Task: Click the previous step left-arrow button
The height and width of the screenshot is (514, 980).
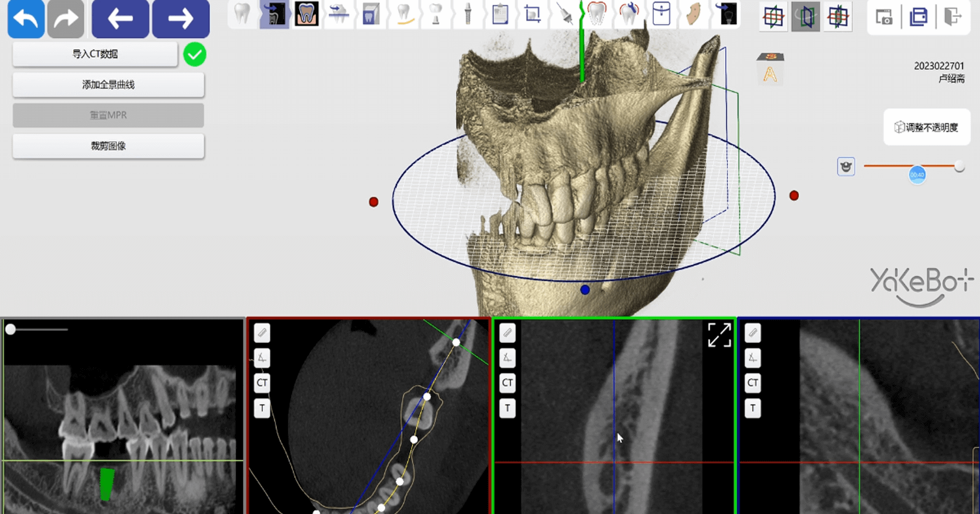Action: [x=120, y=19]
